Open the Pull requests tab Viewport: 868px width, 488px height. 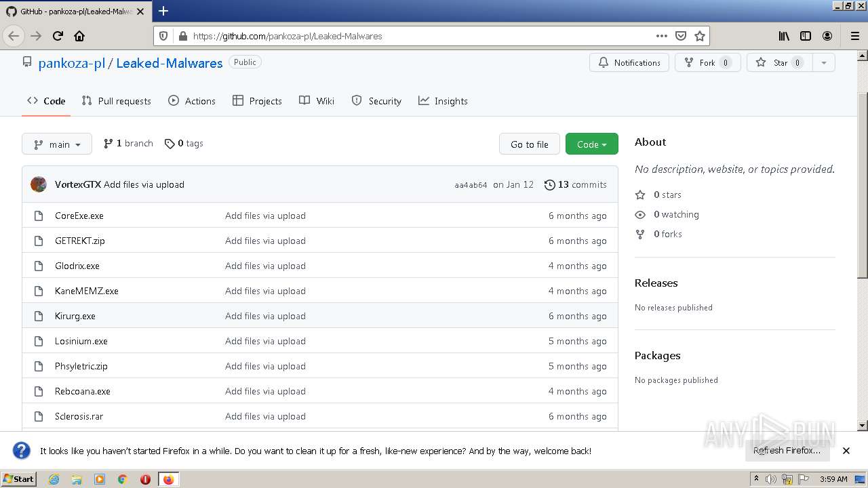[x=117, y=101]
